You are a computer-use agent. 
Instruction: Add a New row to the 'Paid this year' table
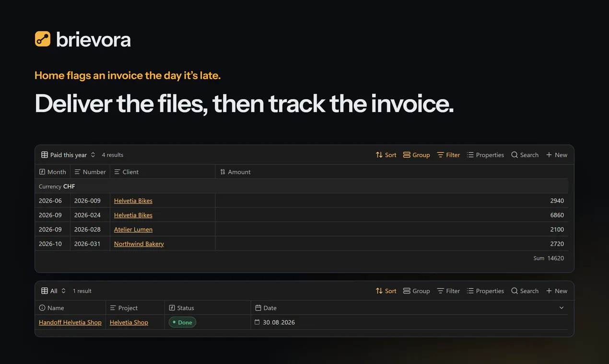coord(556,155)
